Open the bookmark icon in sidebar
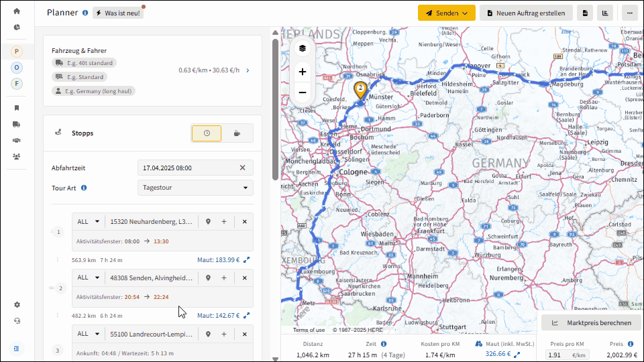The image size is (644, 362). point(16,108)
